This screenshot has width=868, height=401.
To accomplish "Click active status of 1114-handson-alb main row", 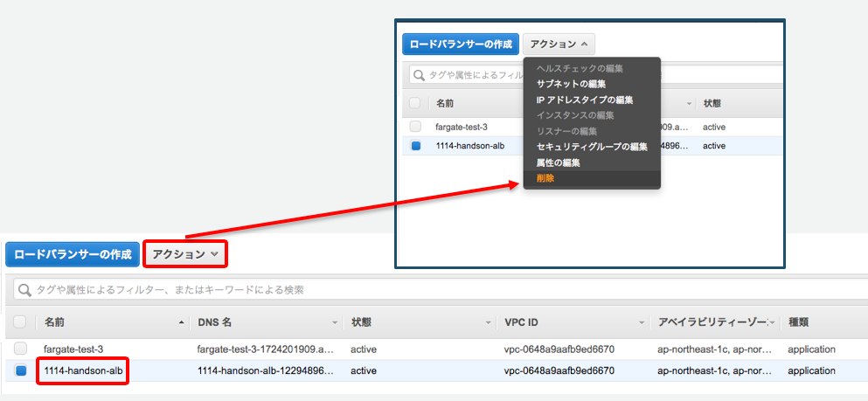I will click(x=363, y=370).
